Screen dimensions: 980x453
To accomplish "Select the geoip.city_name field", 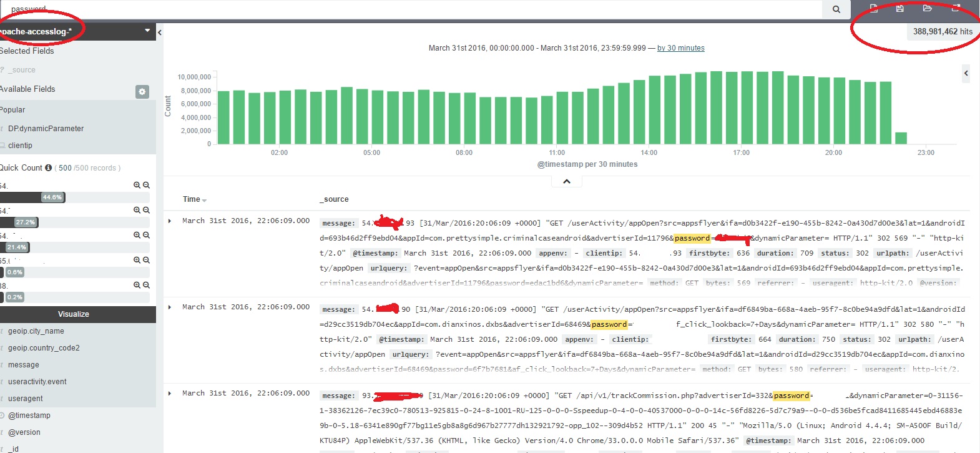I will (x=36, y=331).
